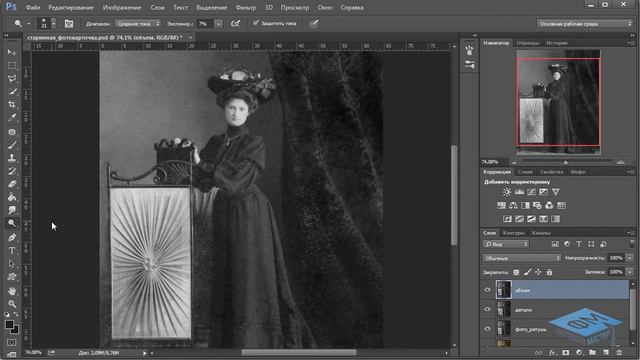This screenshot has height=360, width=640.
Task: Select the Custom Shape tool
Action: point(12,277)
